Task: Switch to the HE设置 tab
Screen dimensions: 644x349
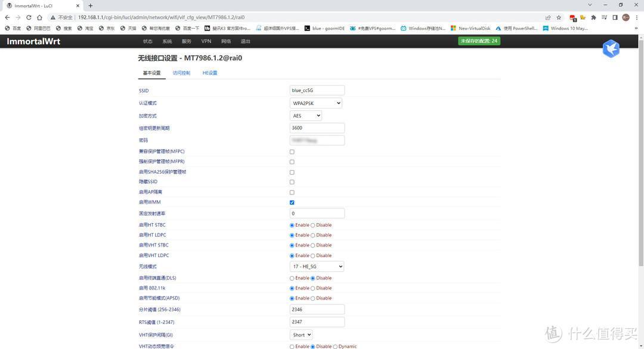Action: click(209, 73)
